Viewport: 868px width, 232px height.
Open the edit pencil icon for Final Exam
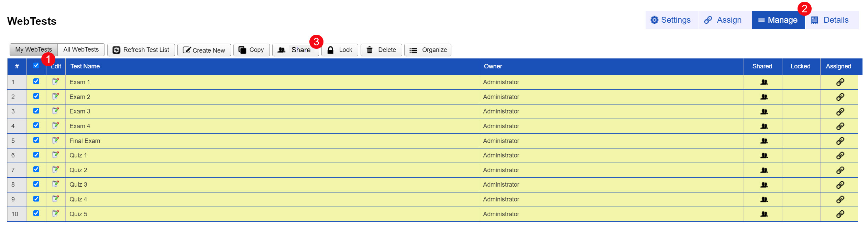pyautogui.click(x=55, y=141)
